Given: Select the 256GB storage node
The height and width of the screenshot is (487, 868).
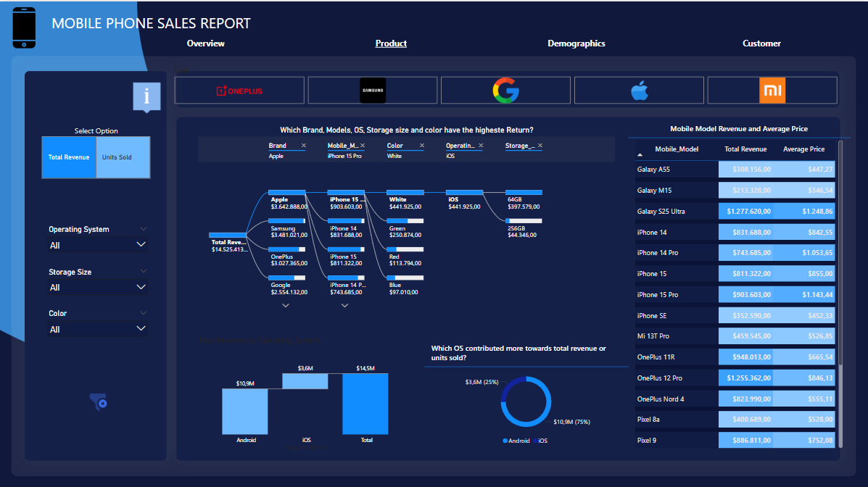Looking at the screenshot, I should pyautogui.click(x=524, y=228).
